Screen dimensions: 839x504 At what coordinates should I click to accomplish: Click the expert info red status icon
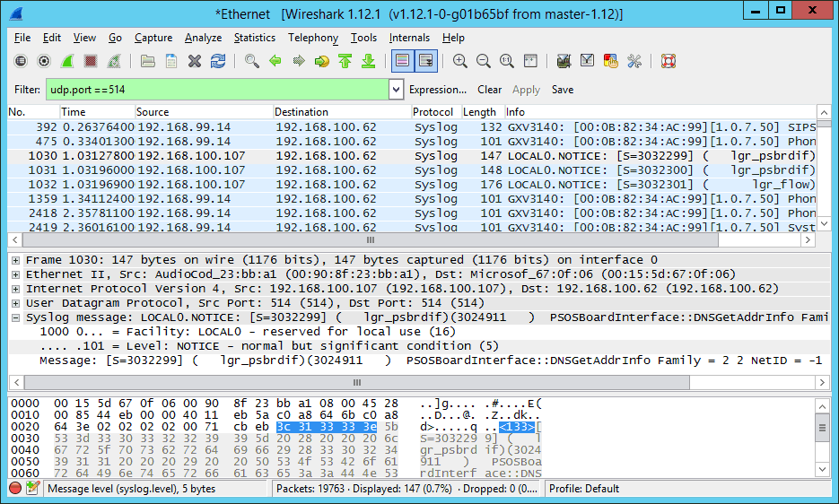(x=15, y=488)
